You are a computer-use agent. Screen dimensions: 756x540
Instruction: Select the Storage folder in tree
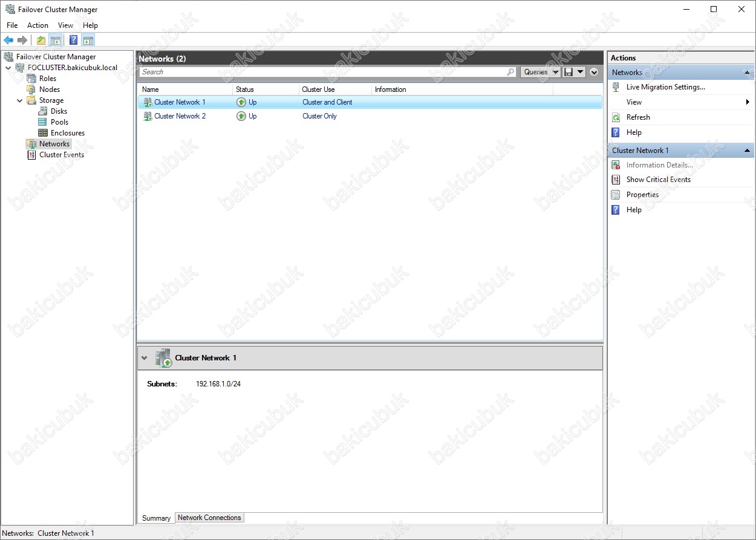pyautogui.click(x=51, y=100)
